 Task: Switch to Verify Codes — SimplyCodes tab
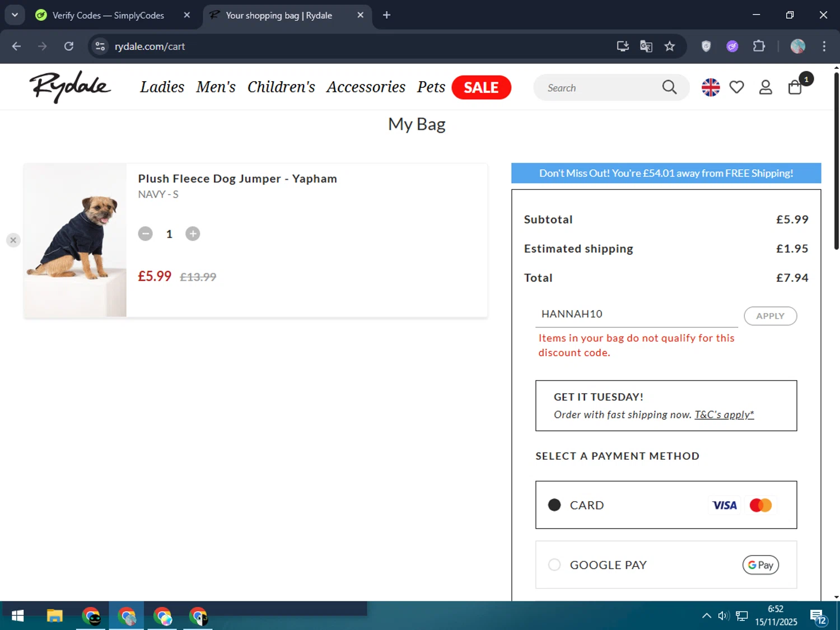click(108, 15)
